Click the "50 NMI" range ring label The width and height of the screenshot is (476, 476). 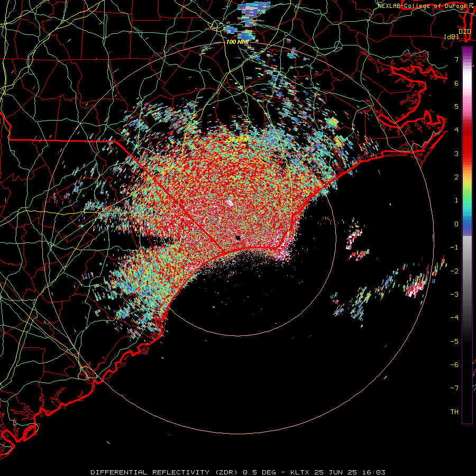tap(239, 140)
